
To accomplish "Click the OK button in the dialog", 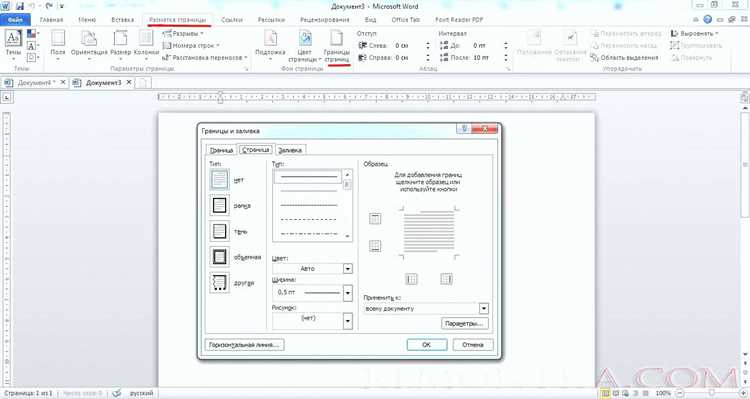I will 427,344.
